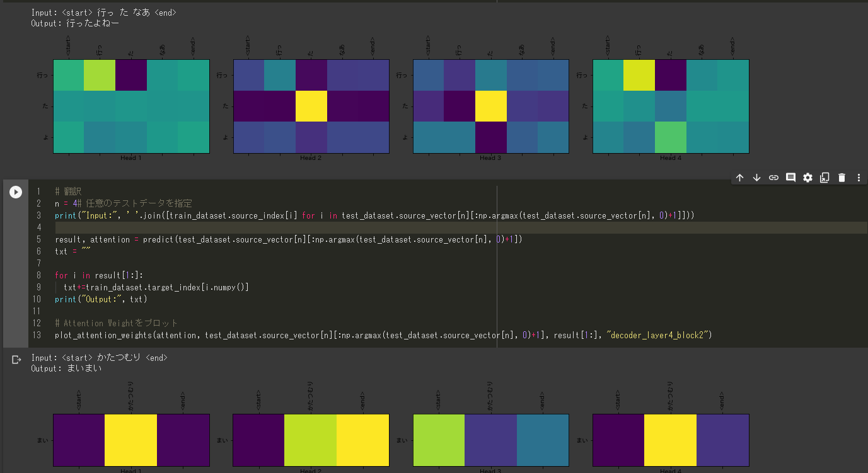
Task: Click 'for i in result[1:]:' line
Action: coord(99,275)
